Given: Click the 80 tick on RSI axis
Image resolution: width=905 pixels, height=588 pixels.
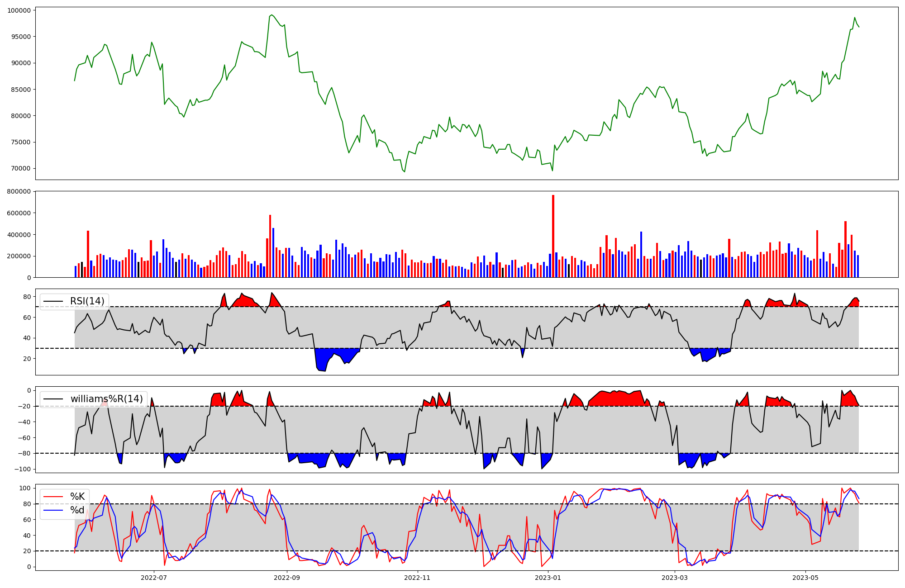Looking at the screenshot, I should click(x=27, y=297).
